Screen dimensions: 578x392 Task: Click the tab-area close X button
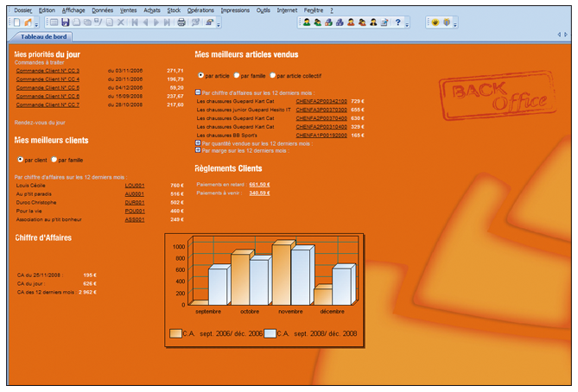coord(570,35)
